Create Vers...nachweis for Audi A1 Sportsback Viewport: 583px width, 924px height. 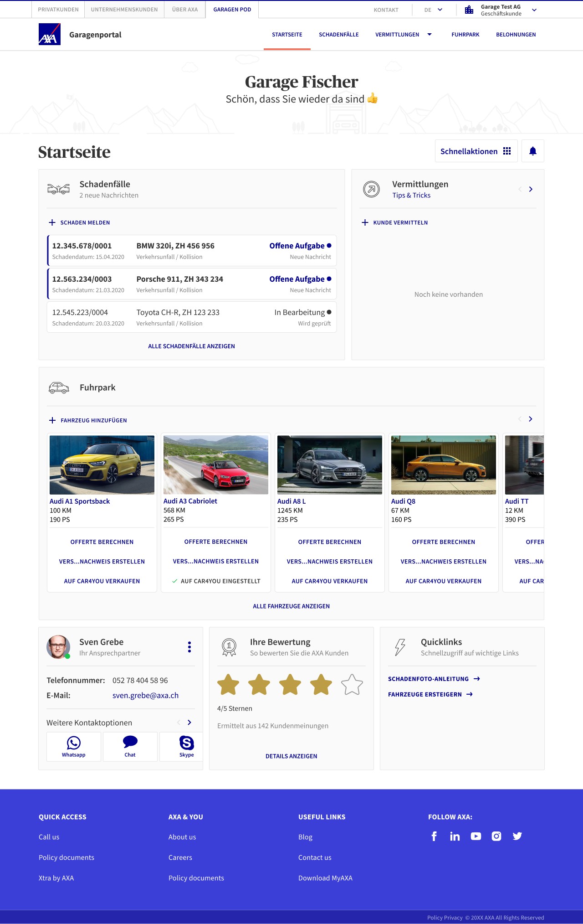tap(102, 562)
